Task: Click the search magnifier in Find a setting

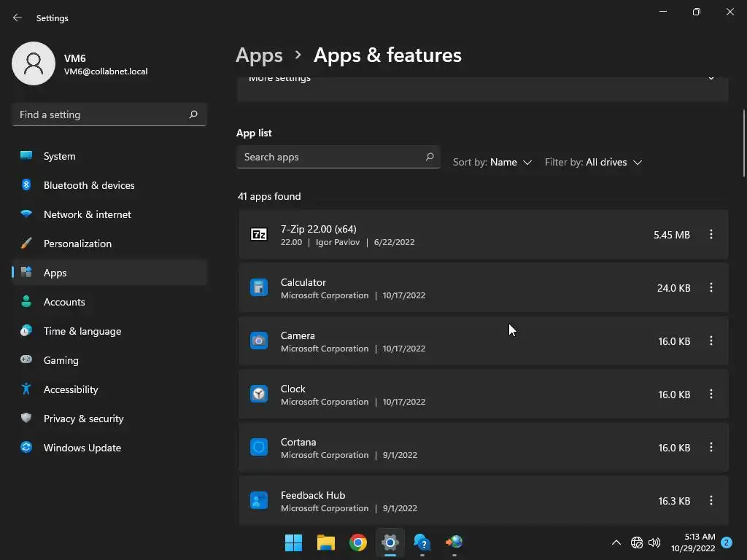Action: pyautogui.click(x=193, y=114)
